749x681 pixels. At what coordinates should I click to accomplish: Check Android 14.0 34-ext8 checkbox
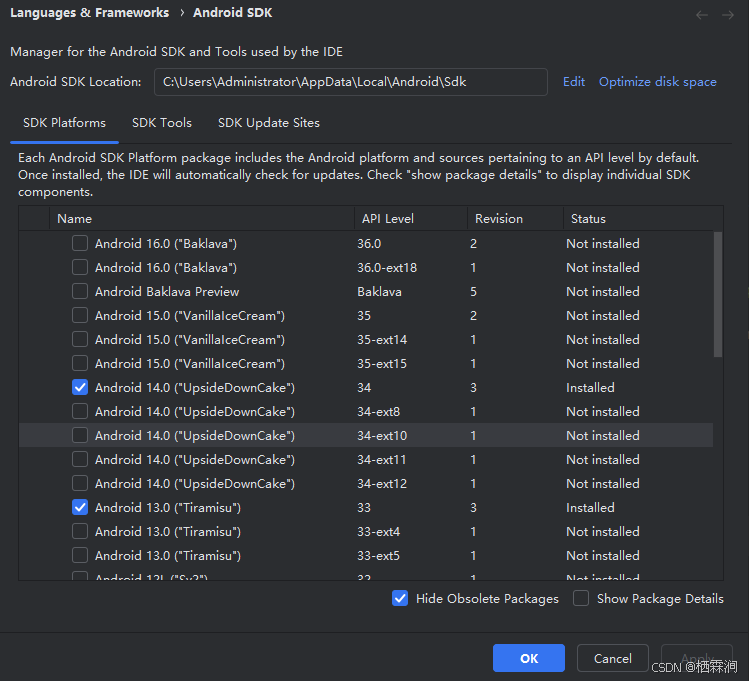coord(80,411)
